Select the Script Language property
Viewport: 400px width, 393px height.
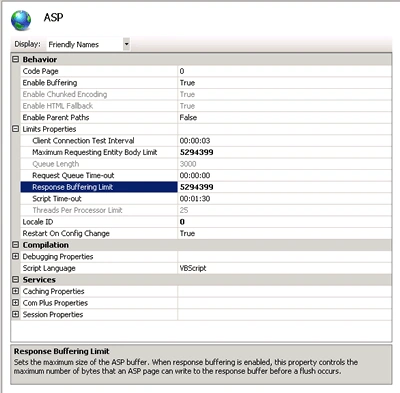[x=49, y=268]
